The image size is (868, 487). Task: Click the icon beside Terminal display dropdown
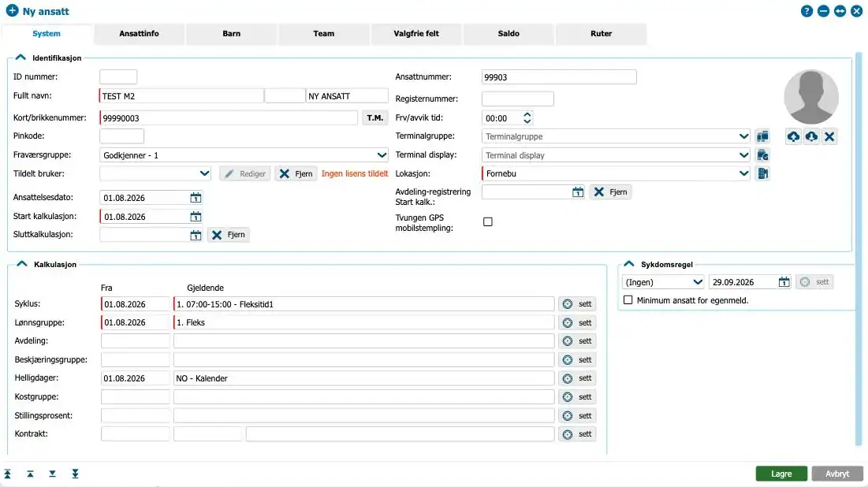coord(762,155)
